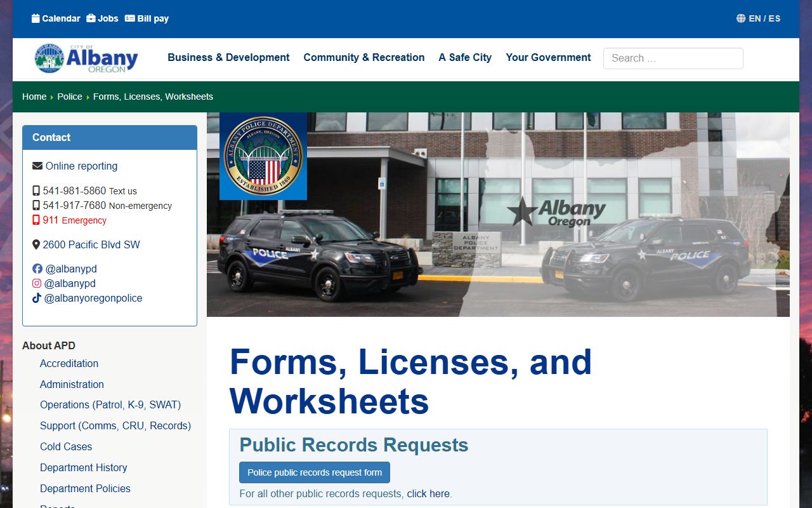
Task: Open @albanypd Facebook link
Action: coord(71,269)
